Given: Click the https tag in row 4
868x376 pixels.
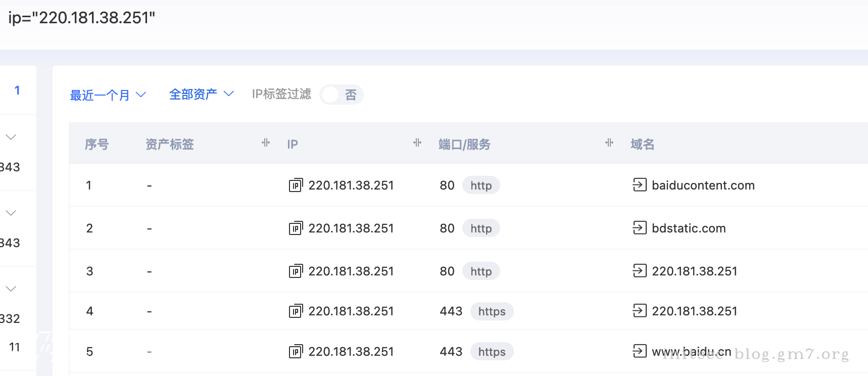Looking at the screenshot, I should click(492, 311).
